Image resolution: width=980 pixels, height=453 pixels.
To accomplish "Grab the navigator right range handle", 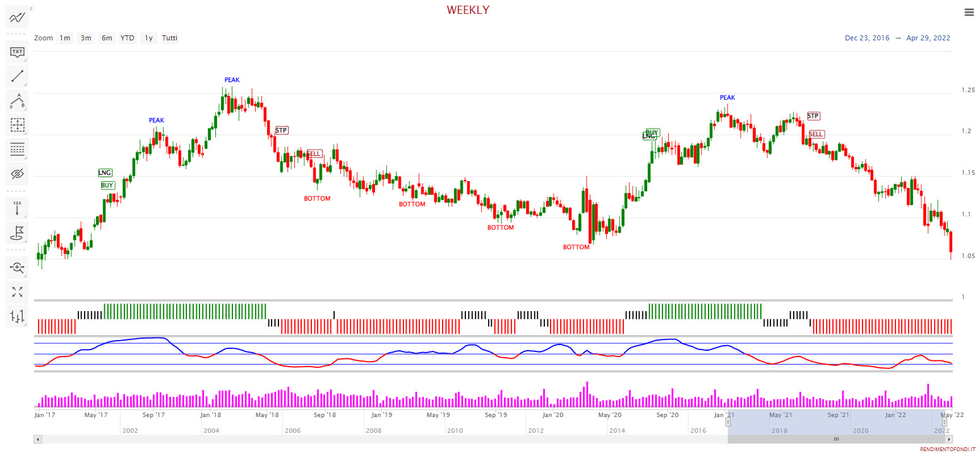I will tap(945, 421).
